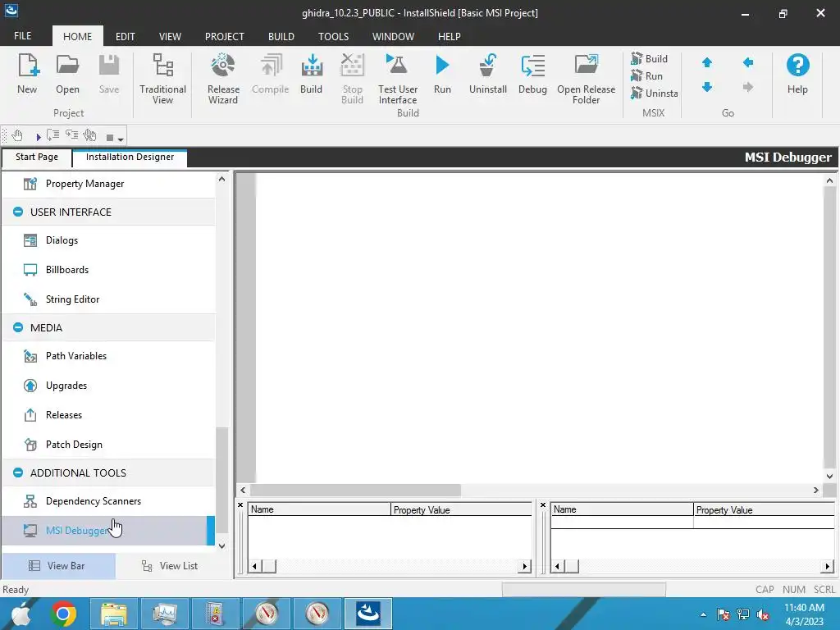The height and width of the screenshot is (630, 840).
Task: Click the volume tray icon
Action: (763, 614)
